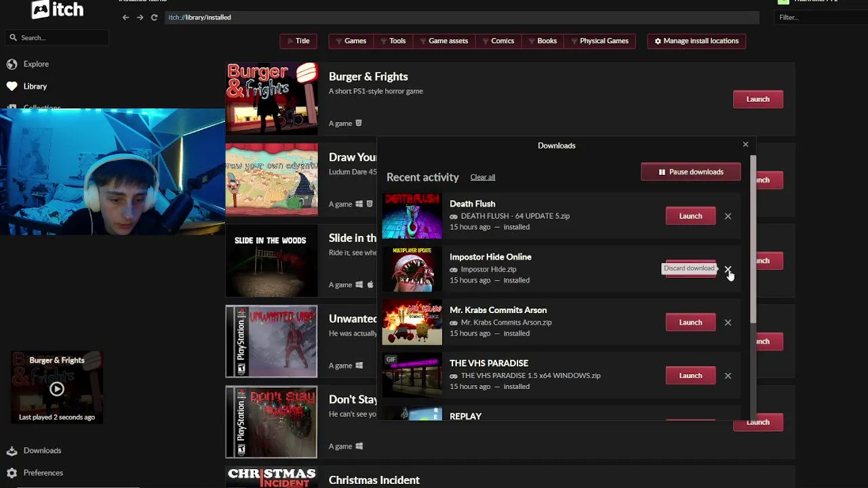Open the Mr. Krabs Commits Arson thumbnail
Viewport: 868px width, 488px height.
click(412, 322)
